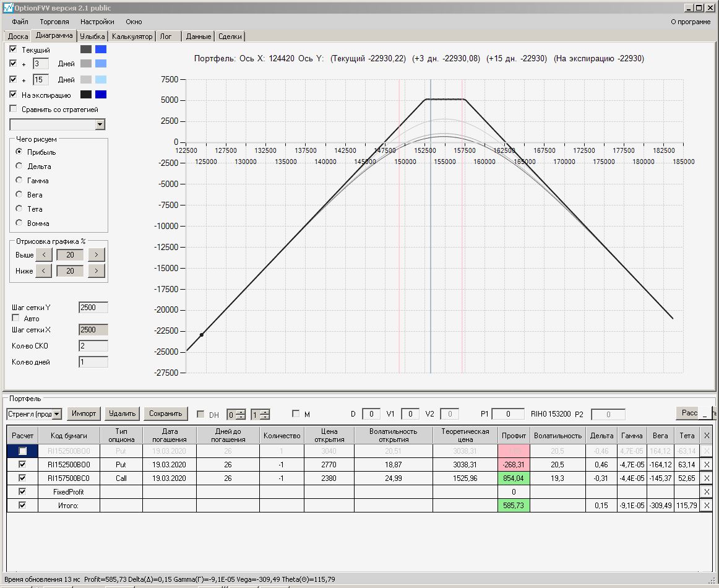Enable Сравнить со стратегией checkbox
Screen dimensions: 719x588
14,109
